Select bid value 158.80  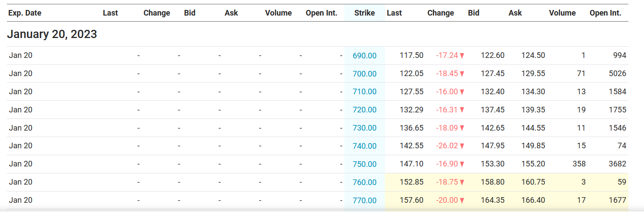pyautogui.click(x=493, y=182)
